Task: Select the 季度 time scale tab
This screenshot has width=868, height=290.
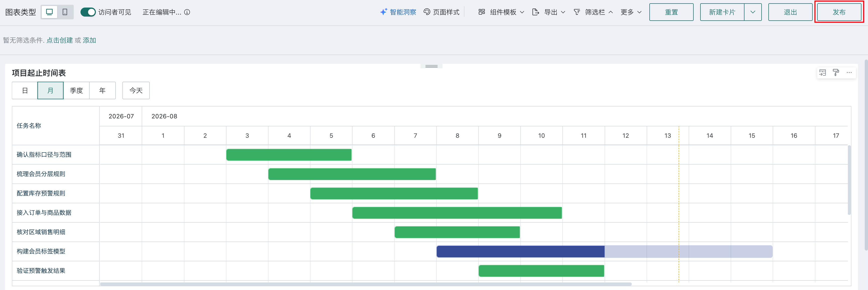Action: click(x=76, y=90)
